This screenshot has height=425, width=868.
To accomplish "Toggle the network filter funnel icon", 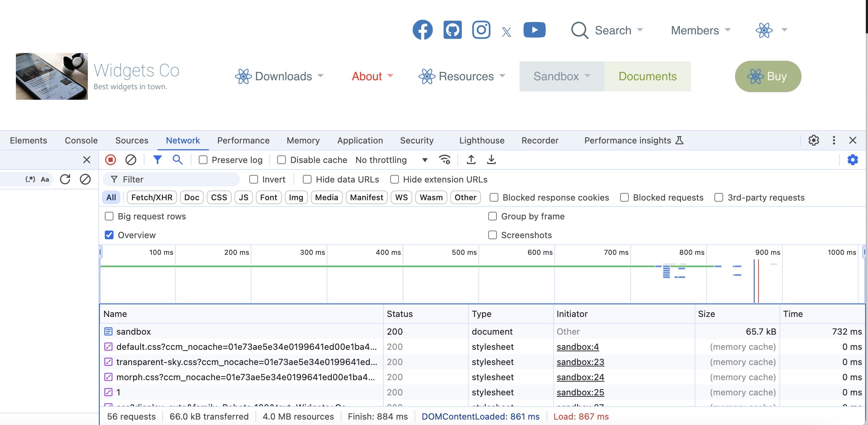I will tap(157, 160).
